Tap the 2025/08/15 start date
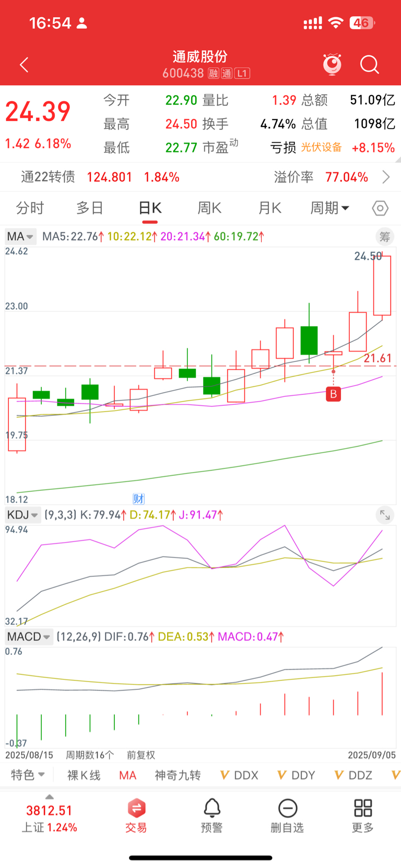The height and width of the screenshot is (868, 401). tap(29, 755)
